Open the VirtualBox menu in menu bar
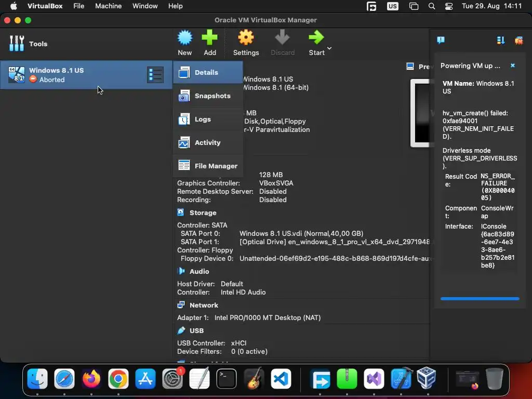The image size is (532, 399). tap(45, 6)
